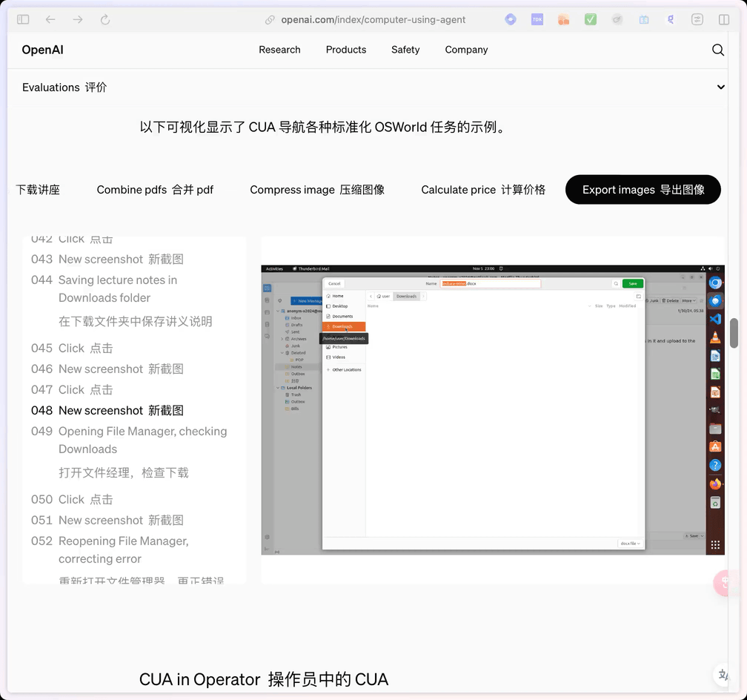Switch to the Calculate price tab
The height and width of the screenshot is (700, 747).
click(x=482, y=190)
